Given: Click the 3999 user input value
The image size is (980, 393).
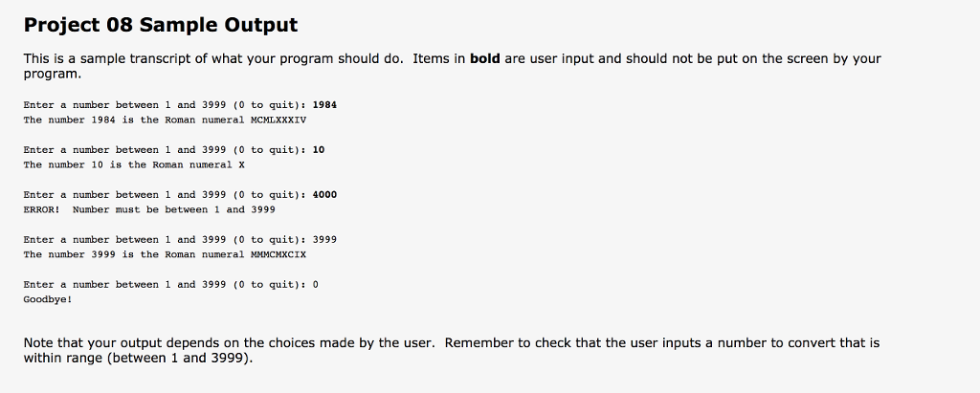Looking at the screenshot, I should [x=324, y=240].
